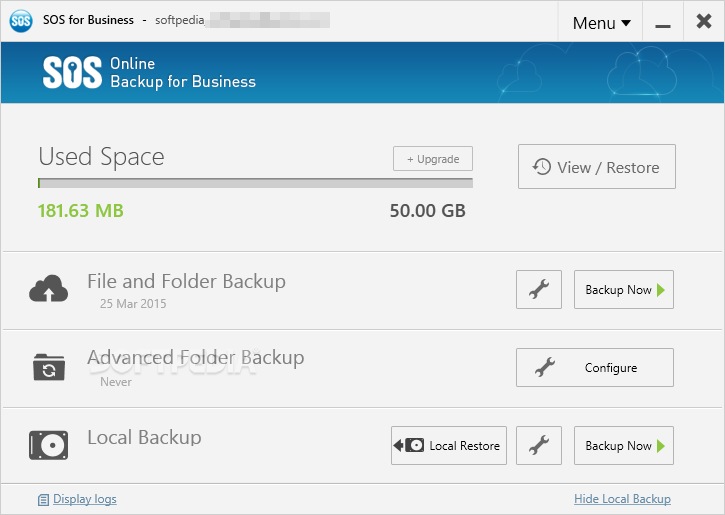Click the Local Backup hard drive icon

pos(49,445)
